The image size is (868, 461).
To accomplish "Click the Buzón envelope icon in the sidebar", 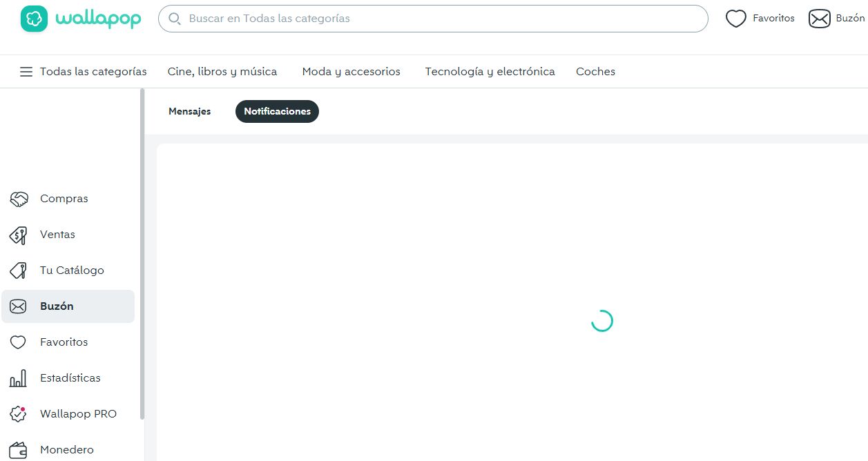I will (19, 306).
